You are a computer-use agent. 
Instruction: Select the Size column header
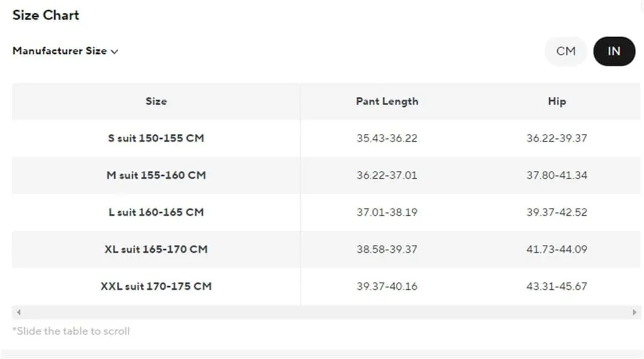[156, 101]
